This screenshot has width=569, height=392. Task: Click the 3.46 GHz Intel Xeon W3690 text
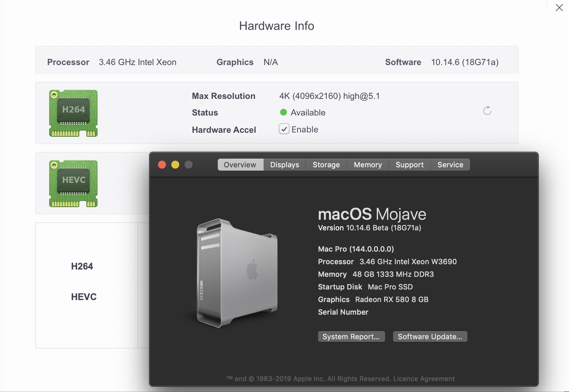[x=408, y=262]
